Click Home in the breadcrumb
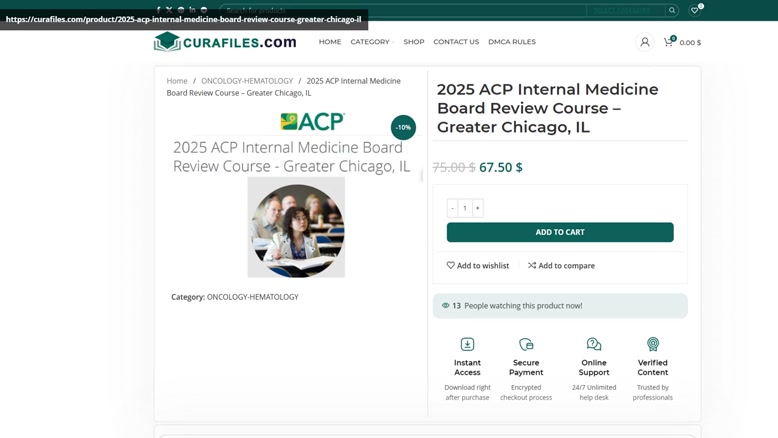 (x=177, y=81)
